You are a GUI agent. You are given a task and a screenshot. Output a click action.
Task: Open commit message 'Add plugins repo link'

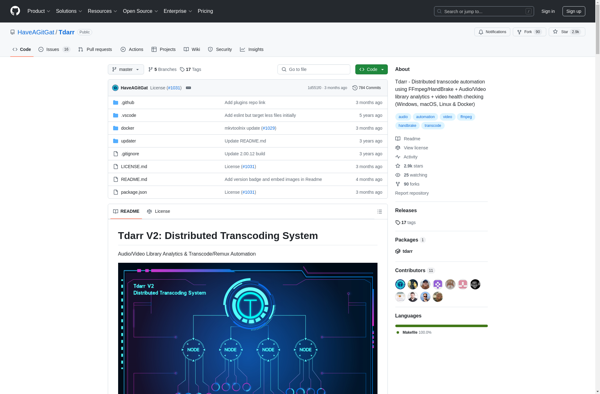coord(245,103)
